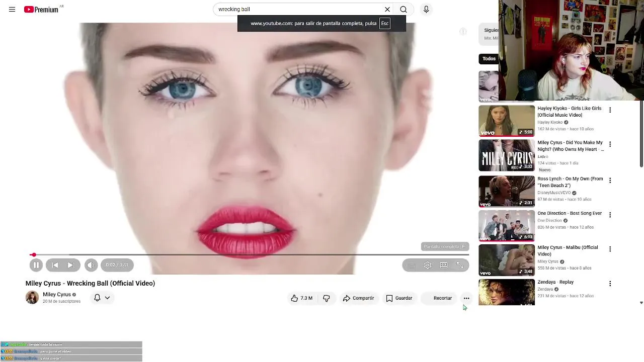Start voice search with microphone
The height and width of the screenshot is (362, 644).
[426, 9]
